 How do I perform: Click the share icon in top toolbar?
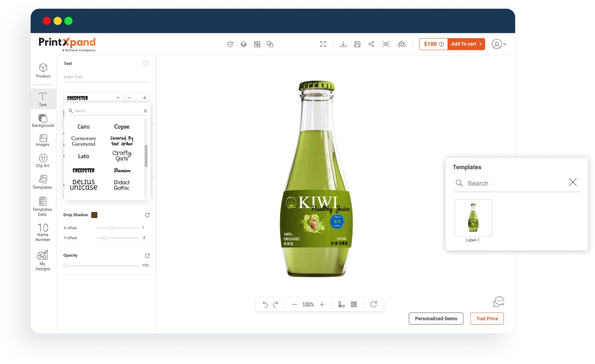(372, 44)
